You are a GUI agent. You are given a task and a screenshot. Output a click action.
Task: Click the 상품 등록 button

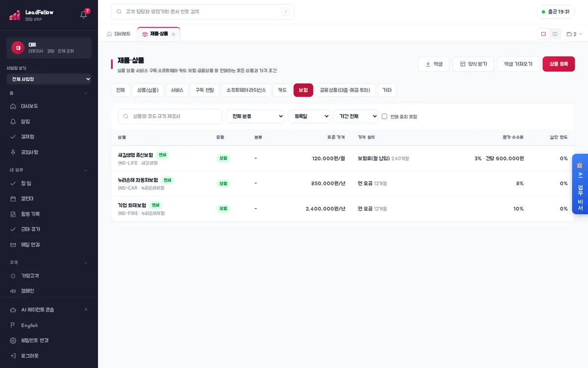559,64
